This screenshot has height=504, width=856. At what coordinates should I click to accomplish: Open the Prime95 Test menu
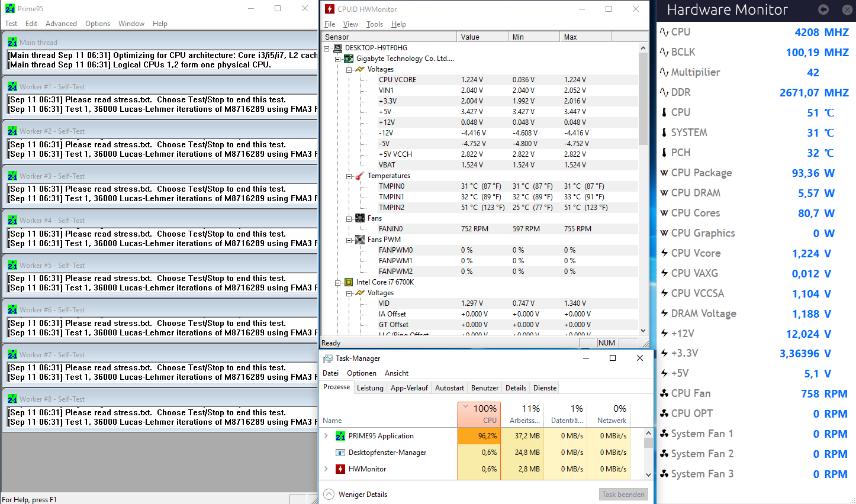coord(11,24)
